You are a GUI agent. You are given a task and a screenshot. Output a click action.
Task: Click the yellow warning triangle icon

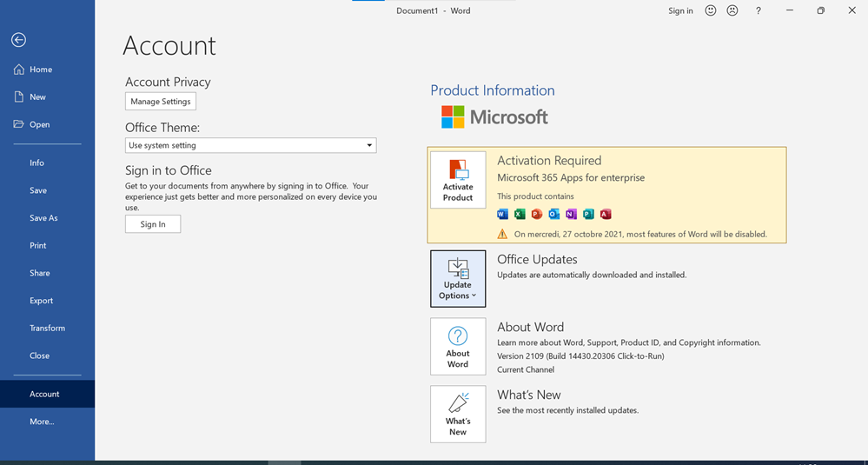502,234
